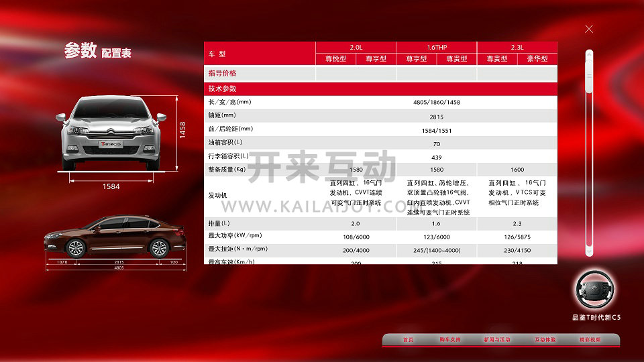
Task: Select the front-view silver car image
Action: pyautogui.click(x=111, y=133)
